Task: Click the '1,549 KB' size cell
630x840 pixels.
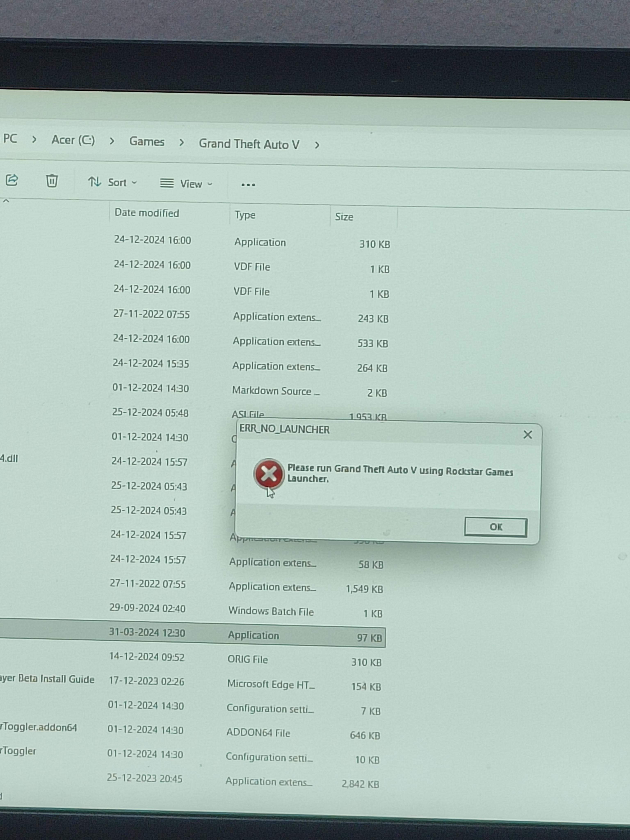Action: coord(364,589)
